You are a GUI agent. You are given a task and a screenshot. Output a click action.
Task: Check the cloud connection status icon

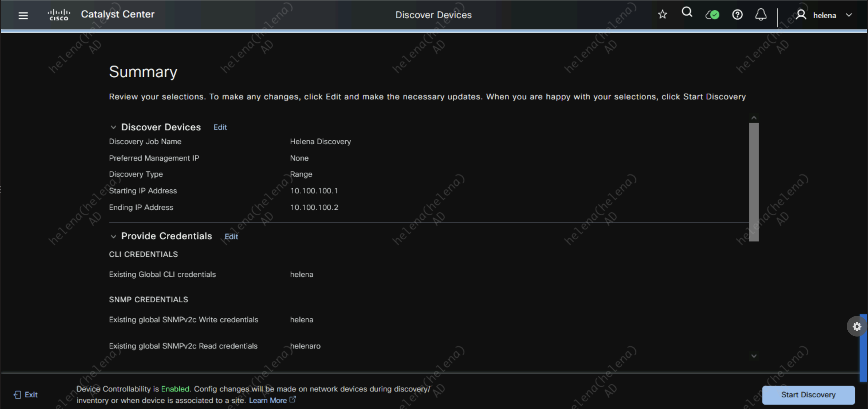pyautogui.click(x=712, y=15)
